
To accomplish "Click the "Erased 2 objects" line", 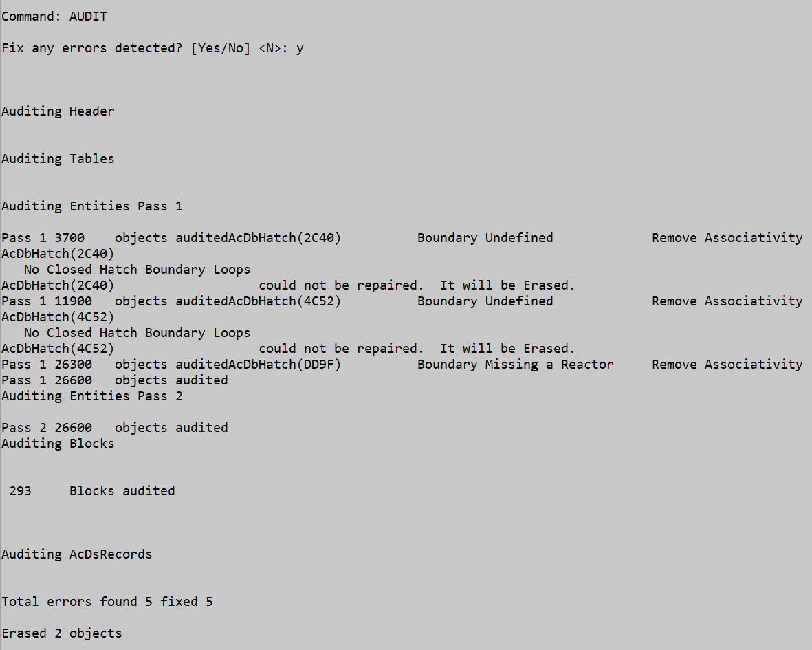I will click(61, 633).
